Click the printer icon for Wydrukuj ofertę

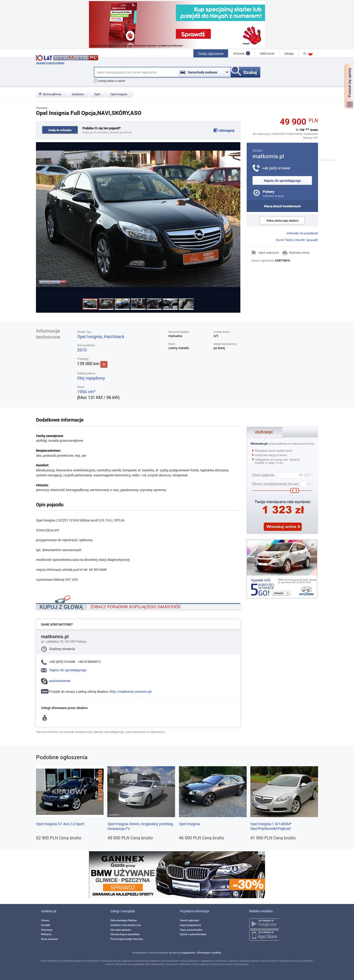tap(285, 253)
